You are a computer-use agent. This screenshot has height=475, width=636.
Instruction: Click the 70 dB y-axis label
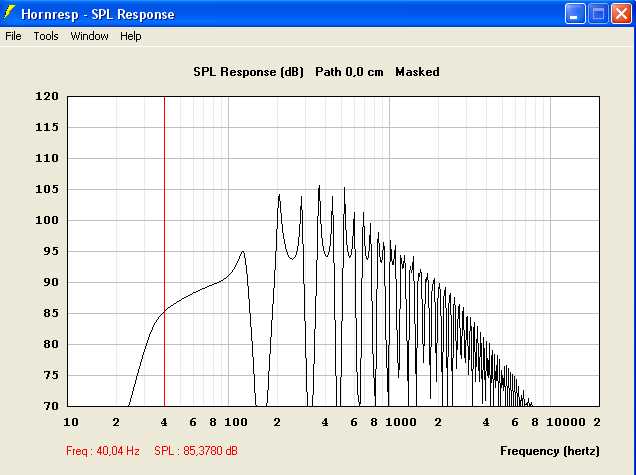(x=51, y=406)
